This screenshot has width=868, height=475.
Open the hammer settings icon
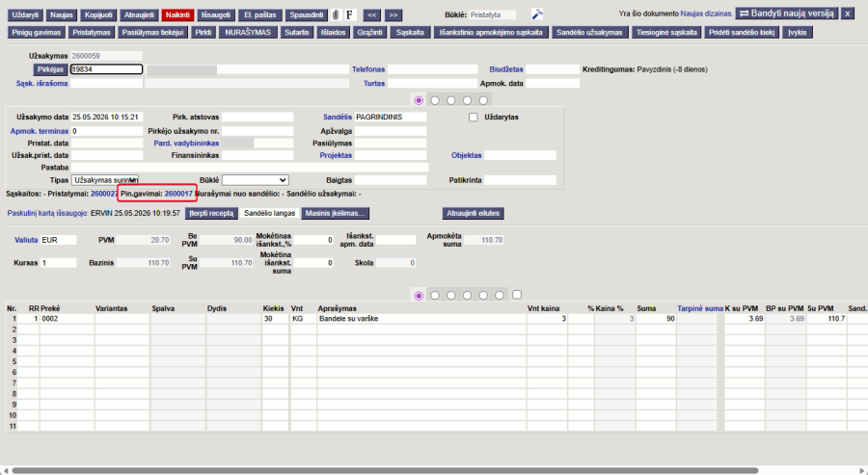tap(537, 14)
